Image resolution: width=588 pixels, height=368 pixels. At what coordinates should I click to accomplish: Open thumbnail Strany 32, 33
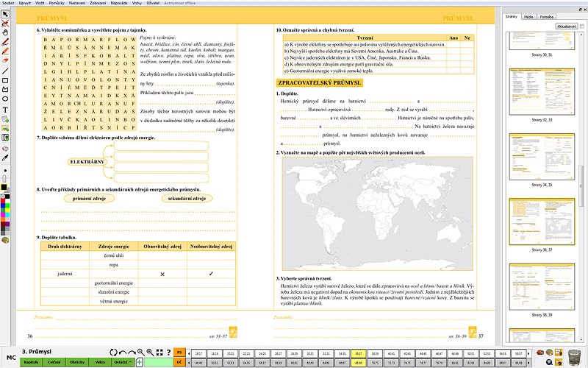[x=542, y=91]
